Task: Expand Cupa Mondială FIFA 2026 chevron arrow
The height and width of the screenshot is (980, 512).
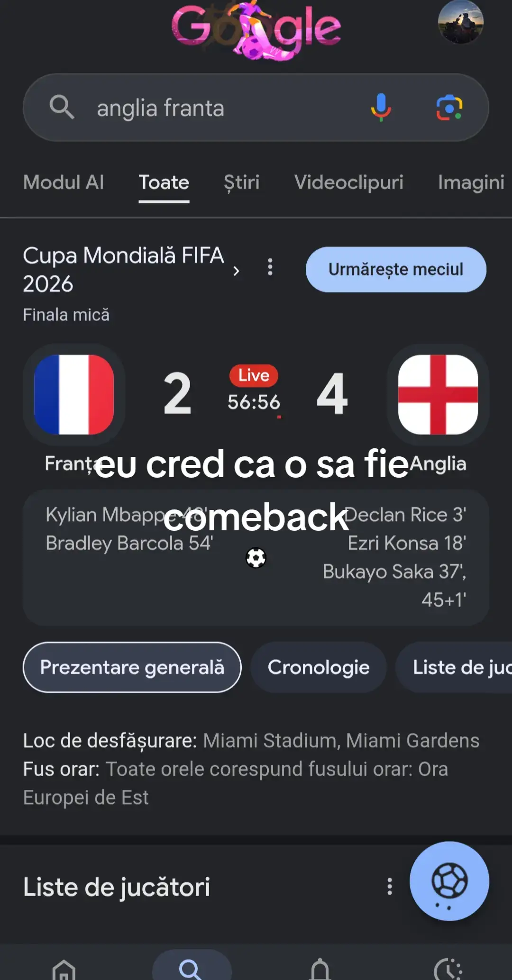Action: pos(236,271)
